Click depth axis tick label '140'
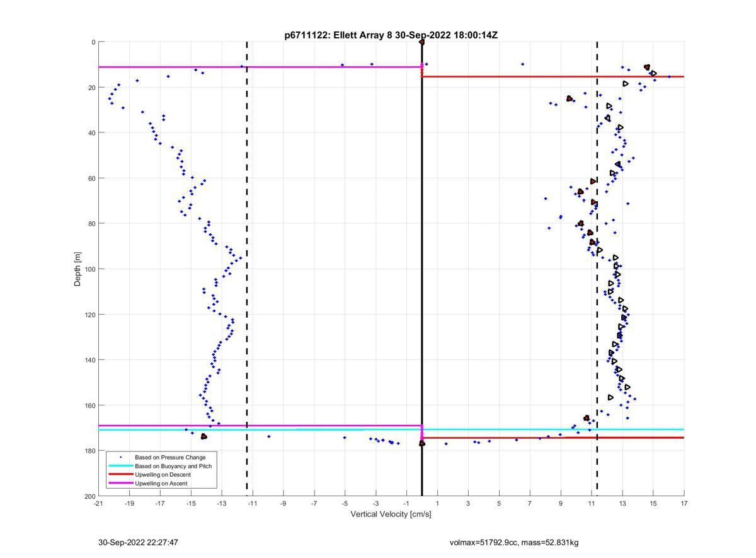The width and height of the screenshot is (756, 558). click(x=90, y=360)
